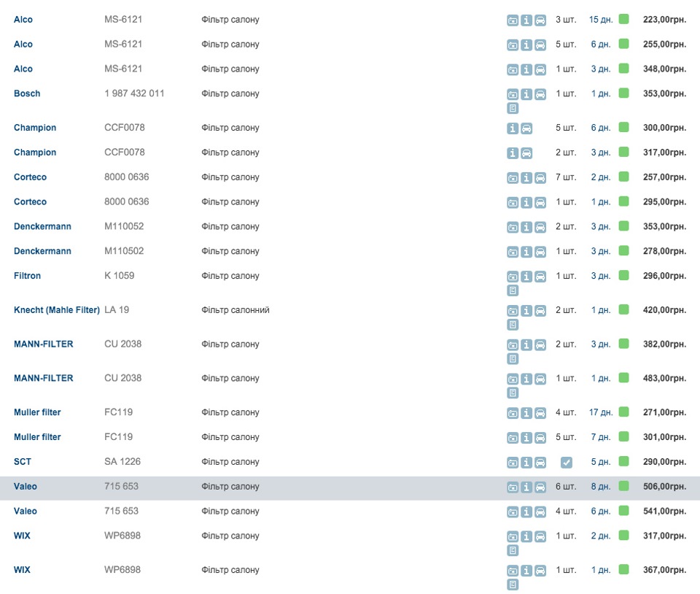
Task: Select part number 1 987 432 011
Action: point(134,93)
